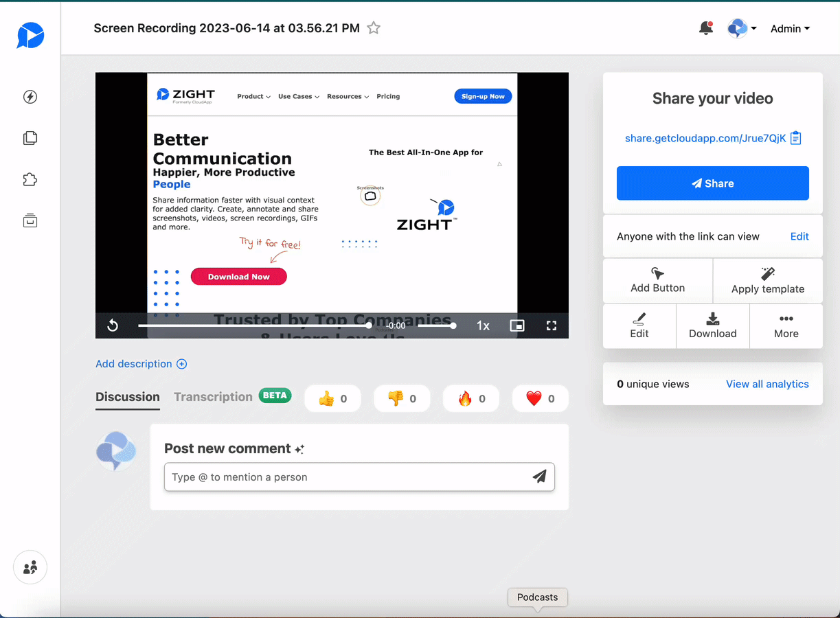Click the blue Share button

713,183
